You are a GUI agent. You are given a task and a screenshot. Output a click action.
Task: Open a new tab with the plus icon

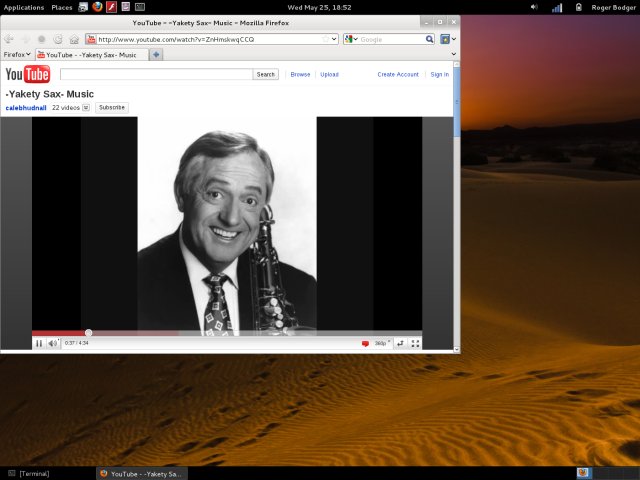pos(157,55)
